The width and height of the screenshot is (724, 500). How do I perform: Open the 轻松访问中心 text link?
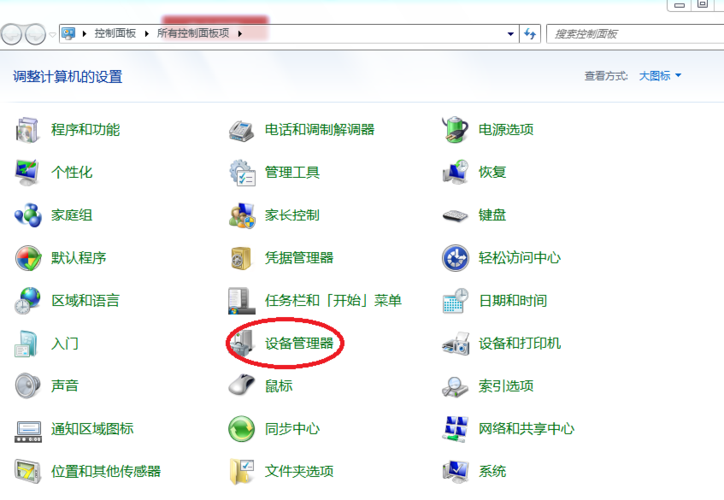[519, 258]
